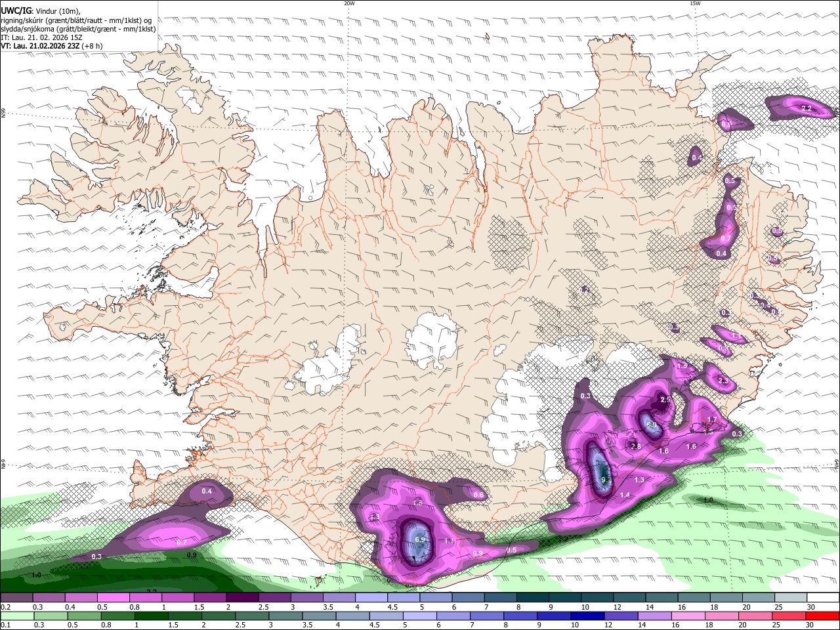Image resolution: width=840 pixels, height=630 pixels.
Task: Pick the darkest green legend swatch between 1 and 1.5
Action: click(x=152, y=616)
